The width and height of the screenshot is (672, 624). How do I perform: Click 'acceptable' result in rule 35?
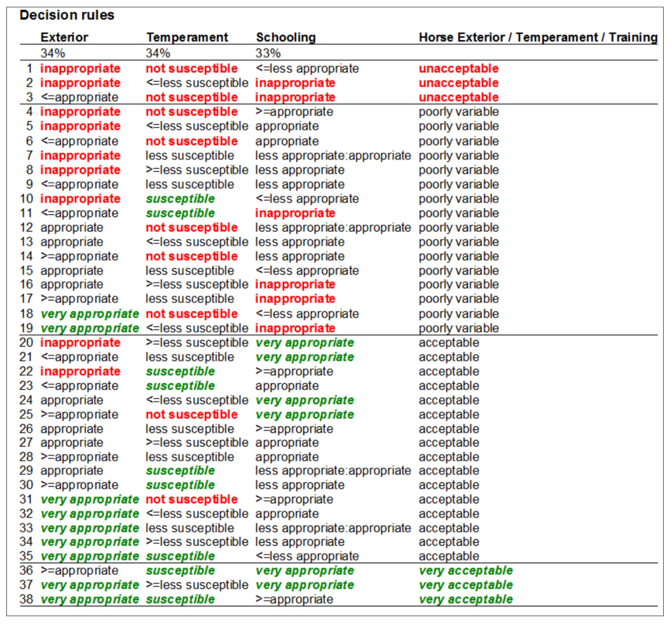pos(449,556)
